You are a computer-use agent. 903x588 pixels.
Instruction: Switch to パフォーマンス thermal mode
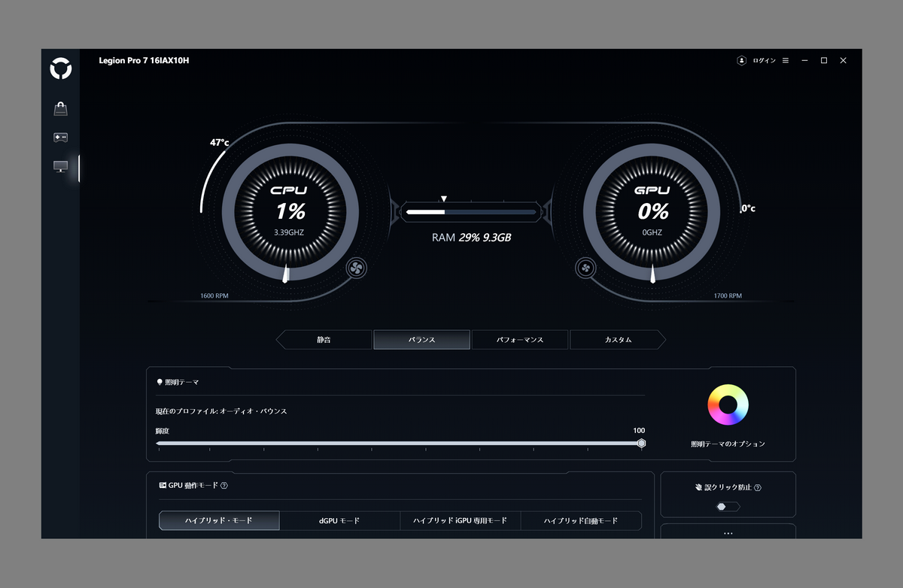[x=520, y=340]
